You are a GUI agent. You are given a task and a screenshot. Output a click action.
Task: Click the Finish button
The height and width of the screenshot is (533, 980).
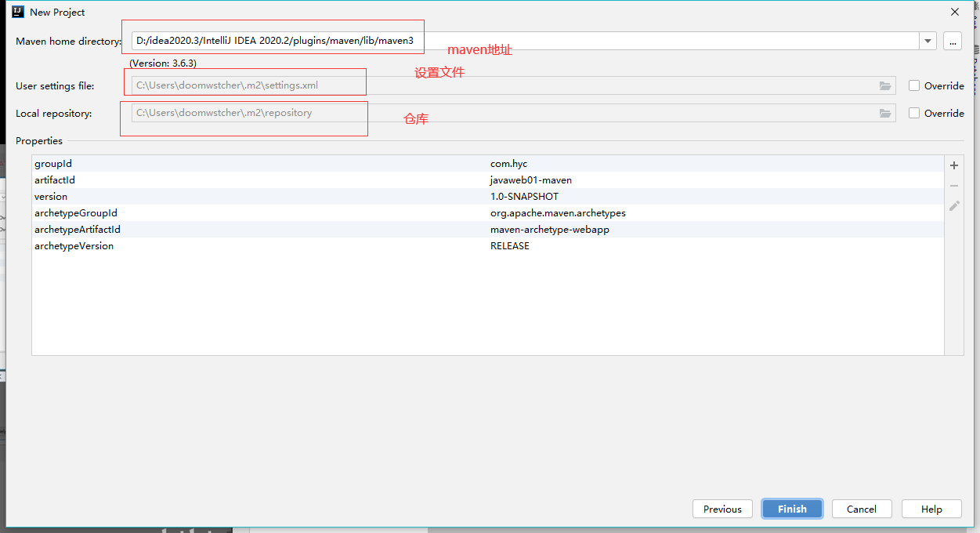pos(792,509)
